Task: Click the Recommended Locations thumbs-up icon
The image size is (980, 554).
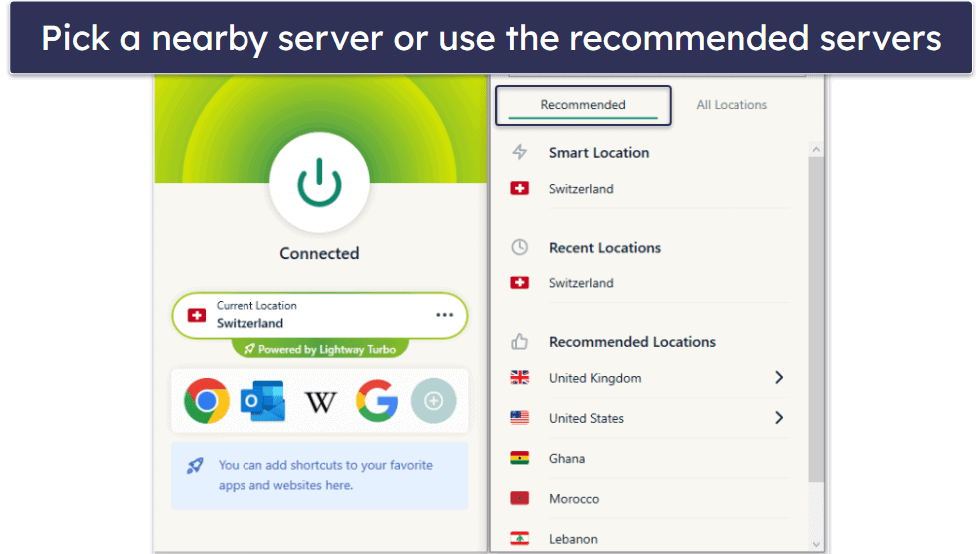Action: (x=519, y=341)
